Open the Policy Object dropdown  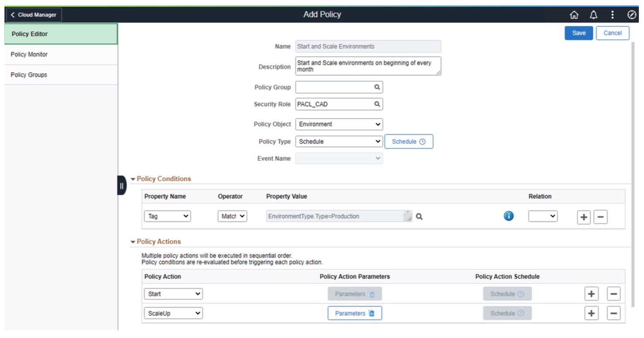tap(339, 124)
